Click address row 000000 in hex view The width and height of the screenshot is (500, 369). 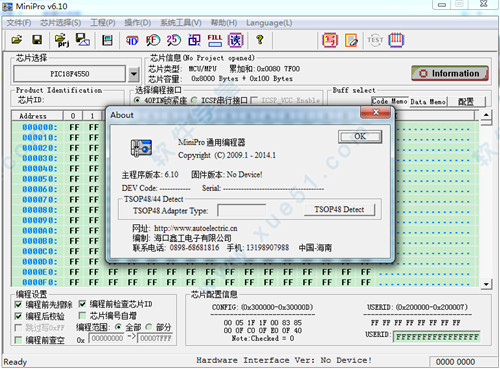(39, 127)
